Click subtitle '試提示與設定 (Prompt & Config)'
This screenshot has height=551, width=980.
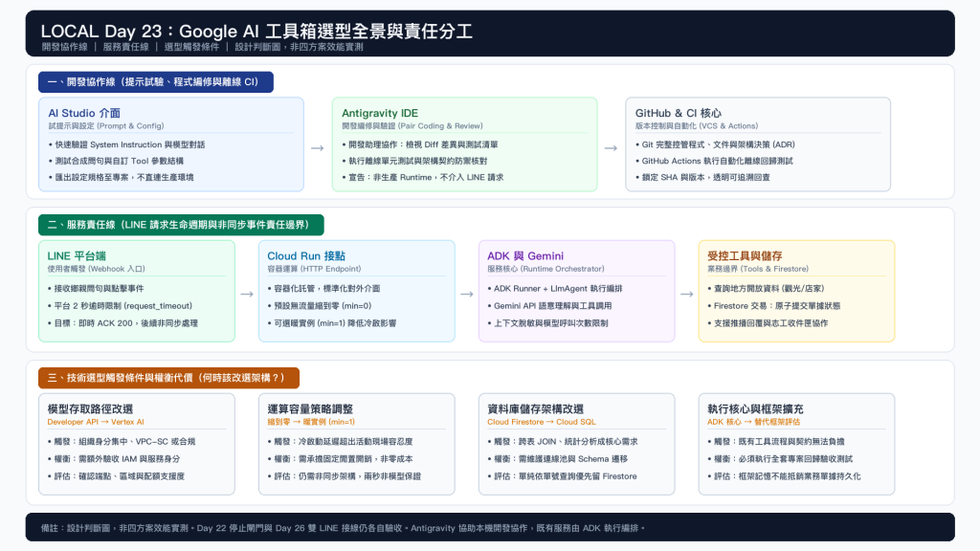[106, 125]
